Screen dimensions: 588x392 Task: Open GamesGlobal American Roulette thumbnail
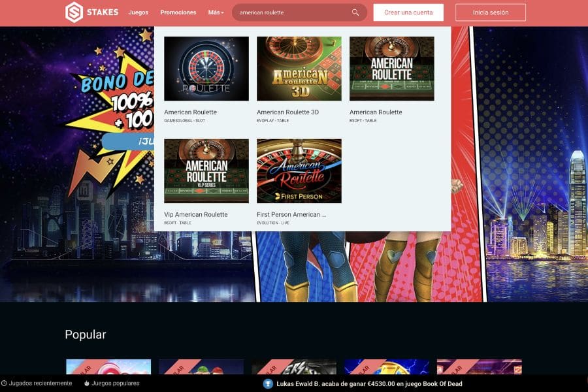[x=206, y=69]
